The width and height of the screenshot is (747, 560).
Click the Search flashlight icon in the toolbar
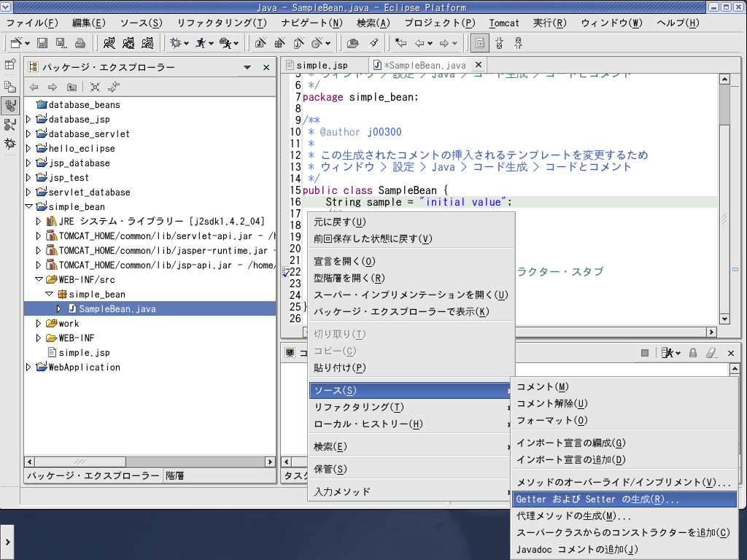coord(373,43)
